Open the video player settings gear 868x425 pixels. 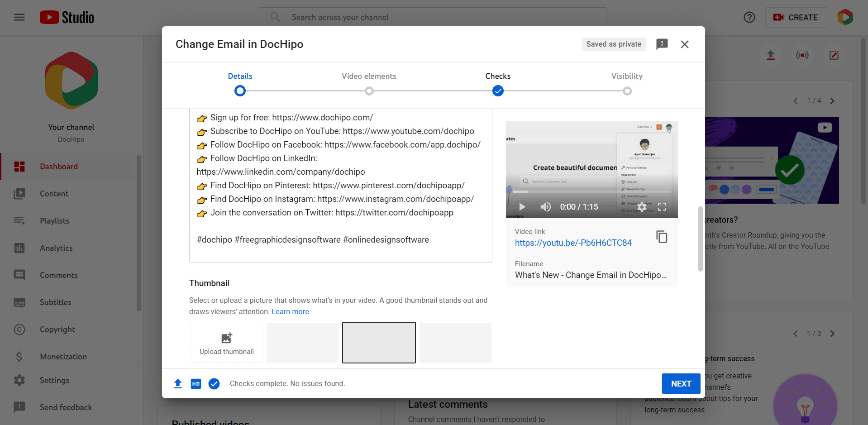(642, 207)
